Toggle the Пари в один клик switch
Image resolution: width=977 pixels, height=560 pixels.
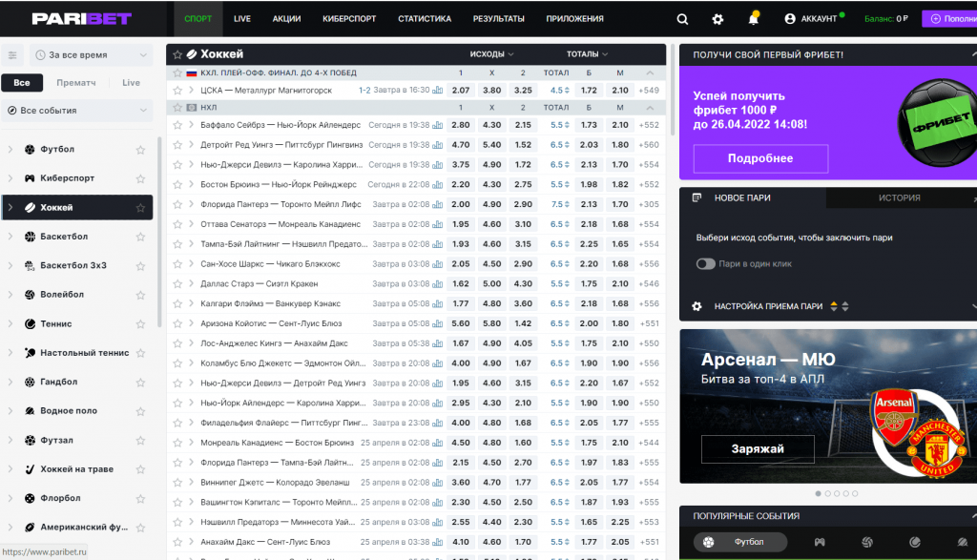coord(705,263)
